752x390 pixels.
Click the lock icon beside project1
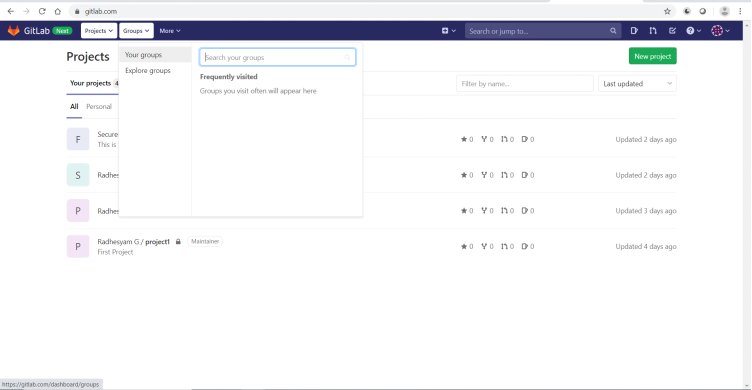(x=178, y=242)
